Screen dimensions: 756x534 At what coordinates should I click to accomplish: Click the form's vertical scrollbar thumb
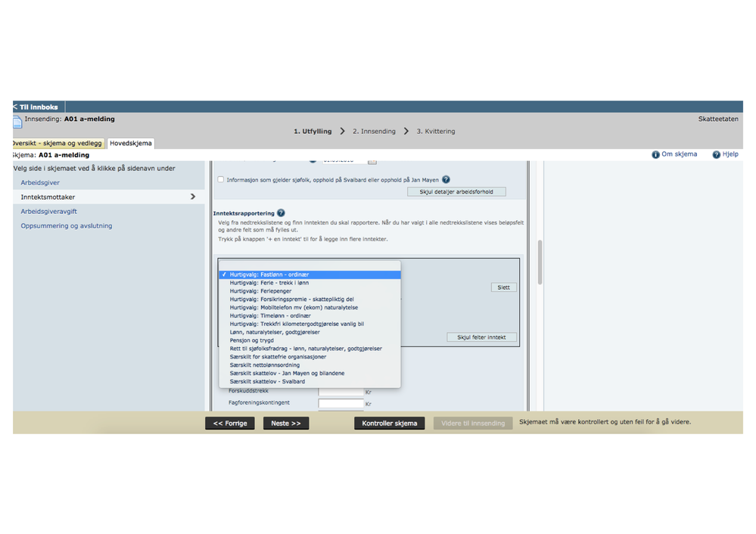tap(540, 262)
